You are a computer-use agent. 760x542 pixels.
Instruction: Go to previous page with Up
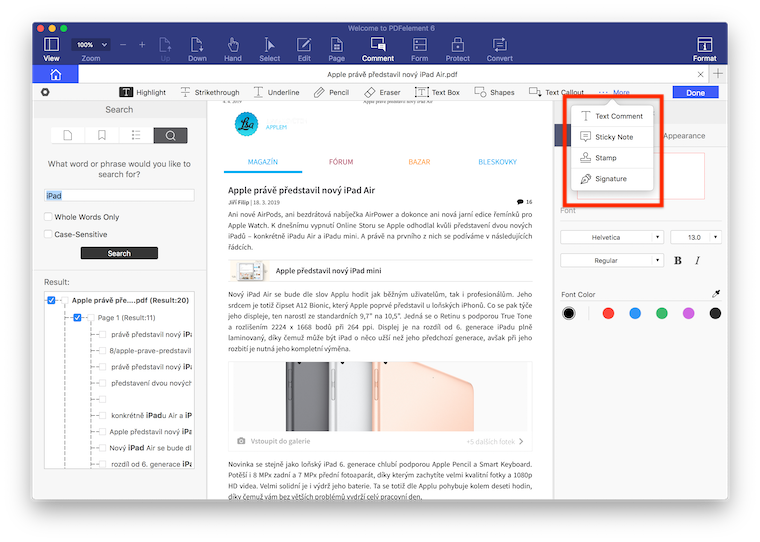[x=165, y=49]
